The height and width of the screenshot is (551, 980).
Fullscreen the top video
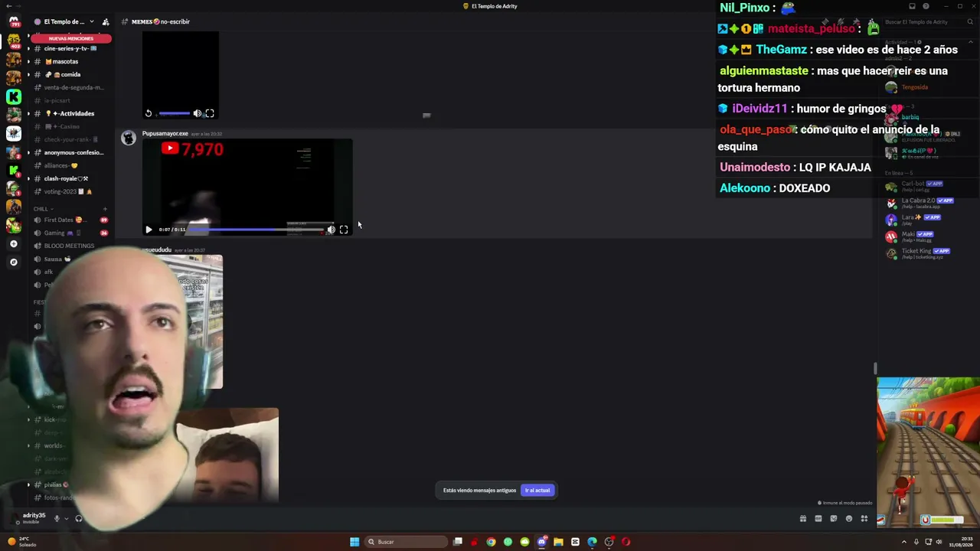[x=210, y=113]
